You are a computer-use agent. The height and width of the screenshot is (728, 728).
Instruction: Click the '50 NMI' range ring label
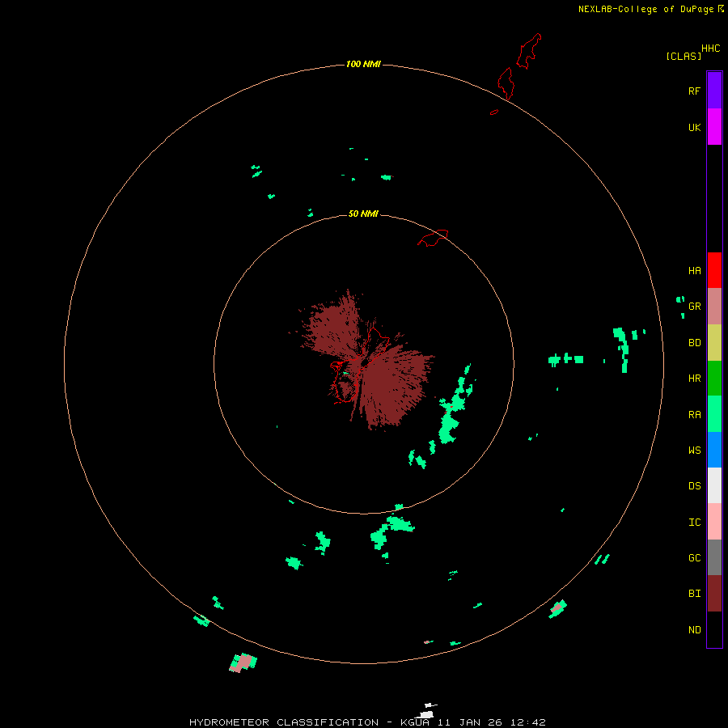(363, 214)
